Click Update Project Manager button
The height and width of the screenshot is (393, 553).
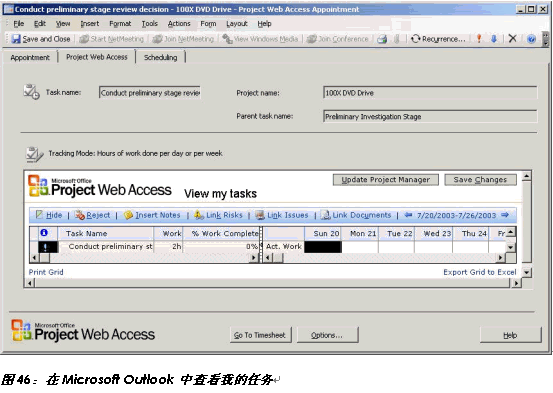click(385, 180)
